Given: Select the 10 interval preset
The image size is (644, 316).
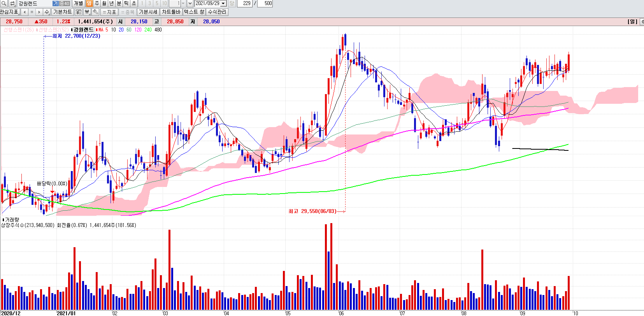Looking at the screenshot, I should click(x=164, y=3).
